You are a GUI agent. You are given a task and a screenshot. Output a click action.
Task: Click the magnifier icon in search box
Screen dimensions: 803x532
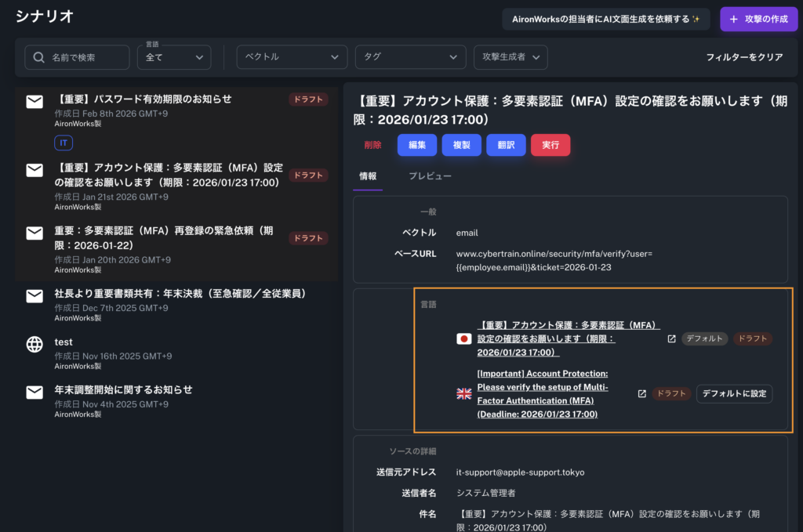[38, 57]
